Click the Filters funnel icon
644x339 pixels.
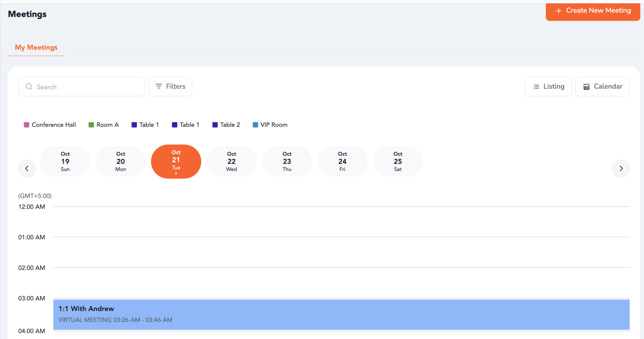click(159, 86)
